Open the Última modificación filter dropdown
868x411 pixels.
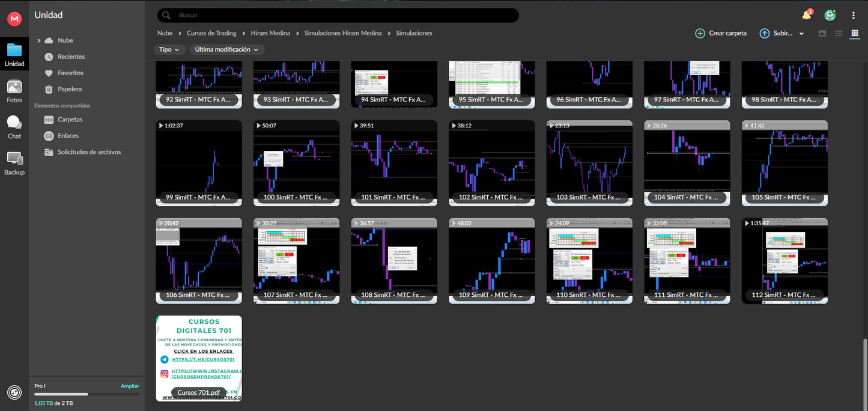[226, 50]
